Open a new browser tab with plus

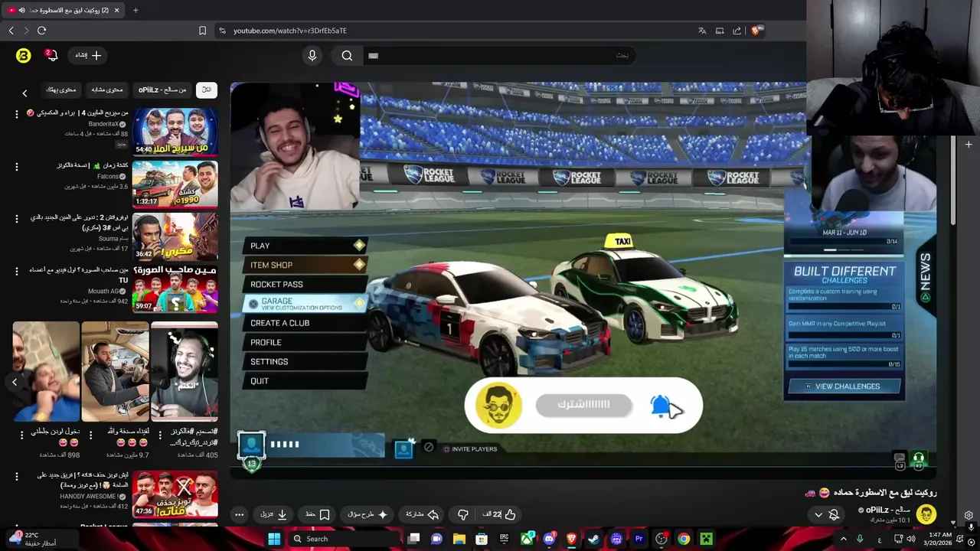tap(136, 10)
